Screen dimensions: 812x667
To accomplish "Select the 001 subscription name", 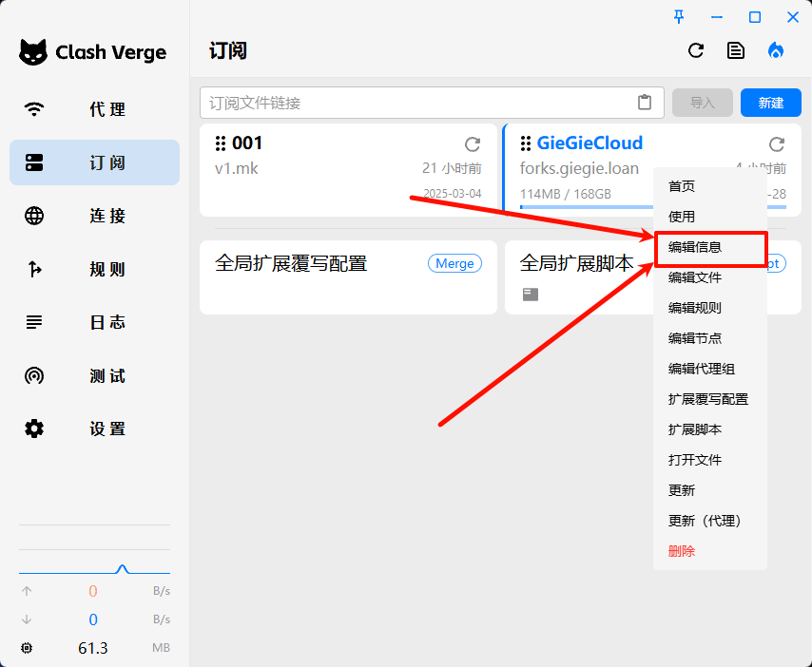I will click(247, 143).
